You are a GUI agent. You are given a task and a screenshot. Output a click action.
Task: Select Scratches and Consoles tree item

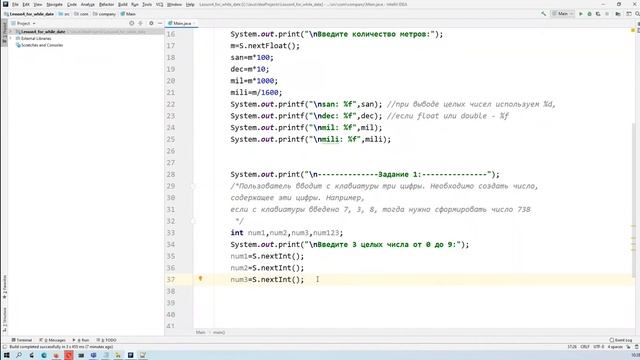[39, 45]
